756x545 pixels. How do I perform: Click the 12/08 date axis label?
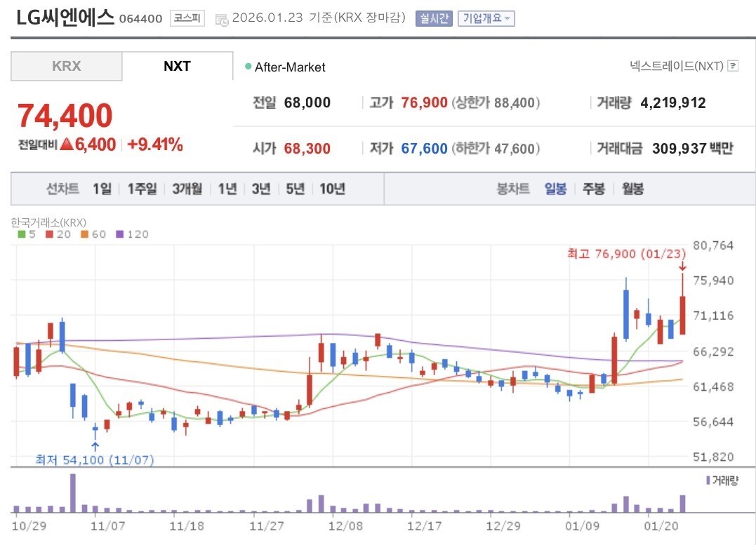(x=345, y=526)
